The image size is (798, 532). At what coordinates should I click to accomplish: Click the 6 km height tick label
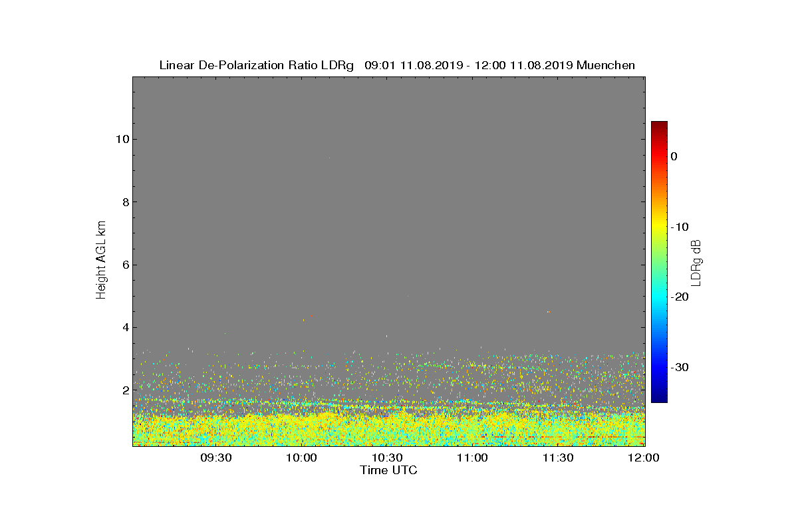(125, 265)
